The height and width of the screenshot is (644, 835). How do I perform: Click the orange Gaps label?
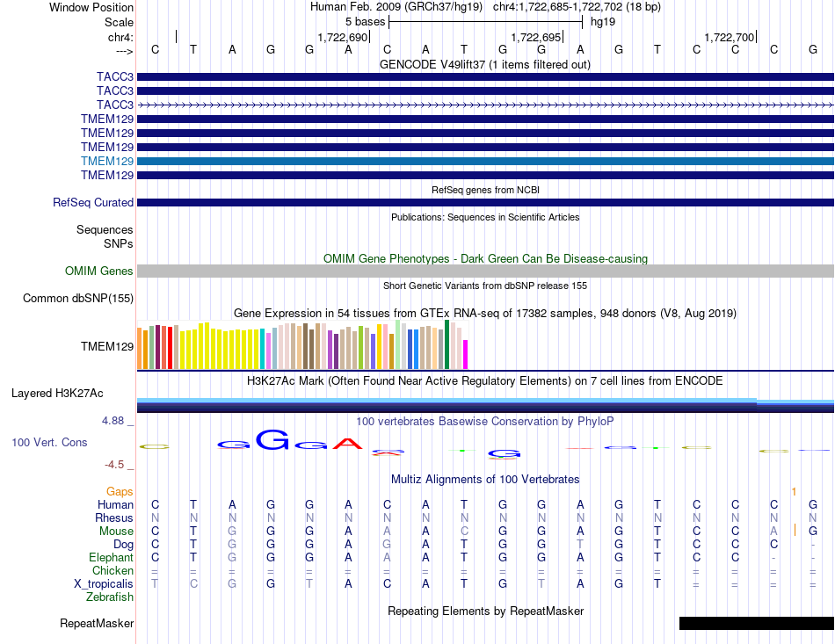click(x=120, y=491)
